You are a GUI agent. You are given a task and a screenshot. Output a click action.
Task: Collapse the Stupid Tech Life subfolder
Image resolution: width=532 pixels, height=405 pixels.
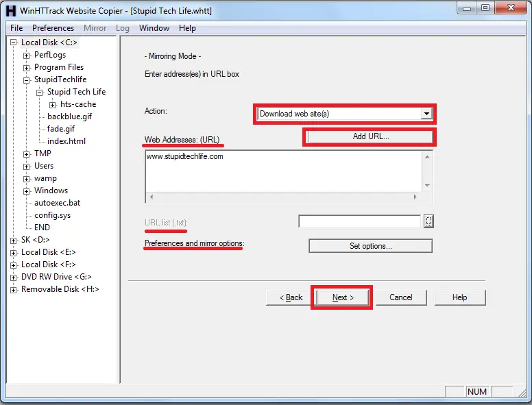pos(39,93)
